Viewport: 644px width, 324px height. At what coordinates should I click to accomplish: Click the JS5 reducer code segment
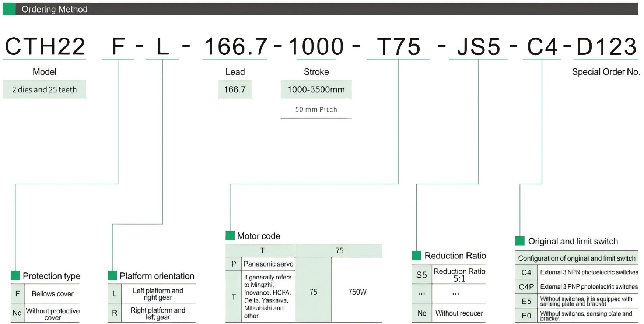click(x=478, y=47)
